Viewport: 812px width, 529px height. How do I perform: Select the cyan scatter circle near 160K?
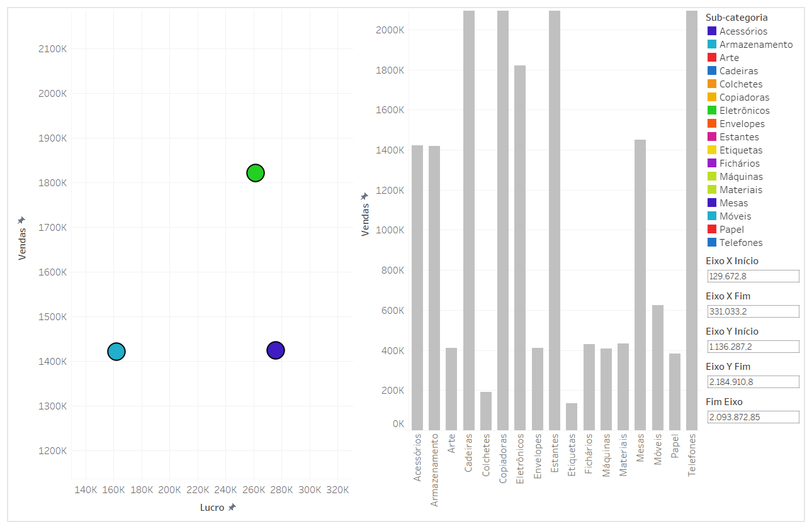[x=116, y=352]
